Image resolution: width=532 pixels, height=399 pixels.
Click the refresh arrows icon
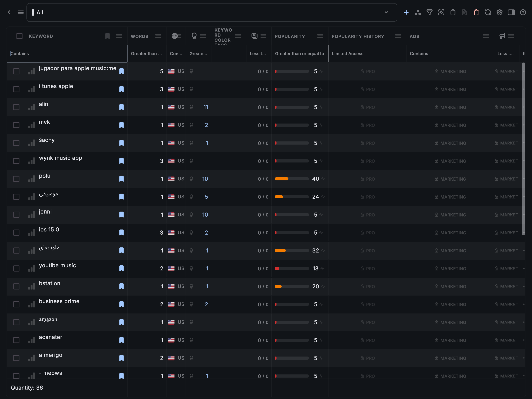488,12
